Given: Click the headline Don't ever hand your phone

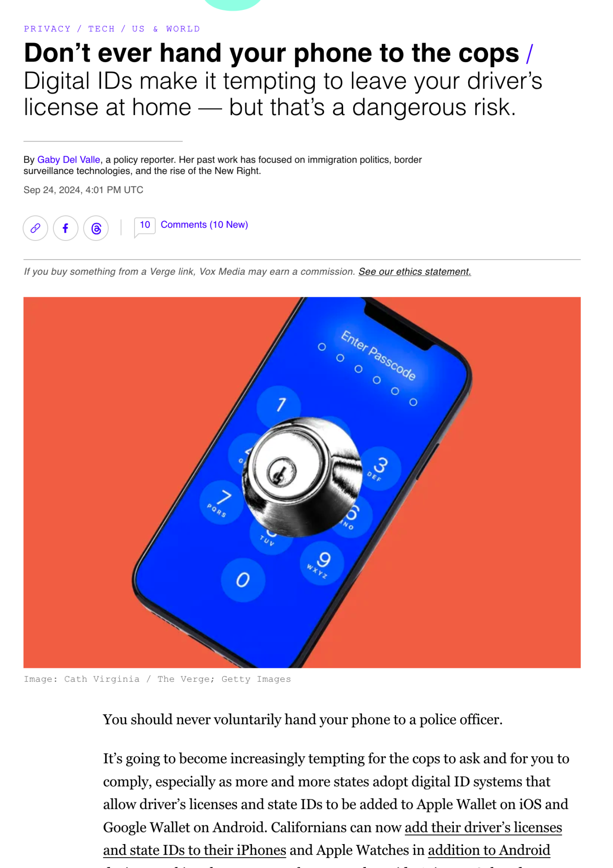Looking at the screenshot, I should [271, 53].
